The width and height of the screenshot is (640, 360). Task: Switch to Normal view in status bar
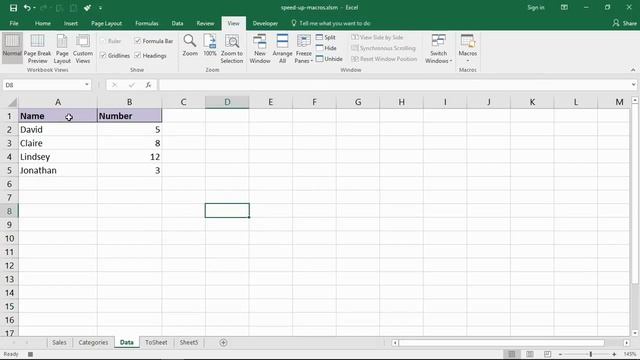[x=512, y=354]
